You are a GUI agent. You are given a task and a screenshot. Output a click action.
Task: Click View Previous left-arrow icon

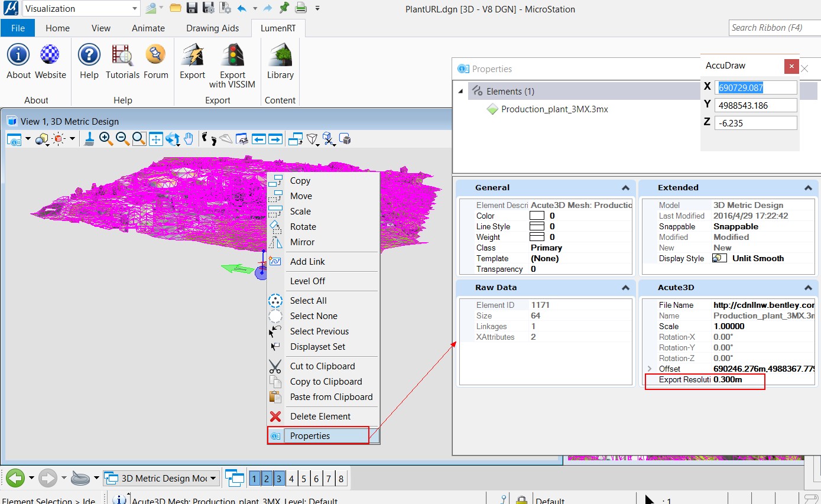click(x=259, y=139)
